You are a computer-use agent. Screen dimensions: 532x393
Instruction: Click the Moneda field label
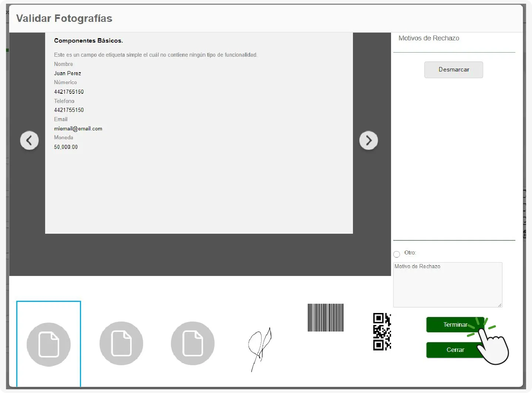[64, 137]
